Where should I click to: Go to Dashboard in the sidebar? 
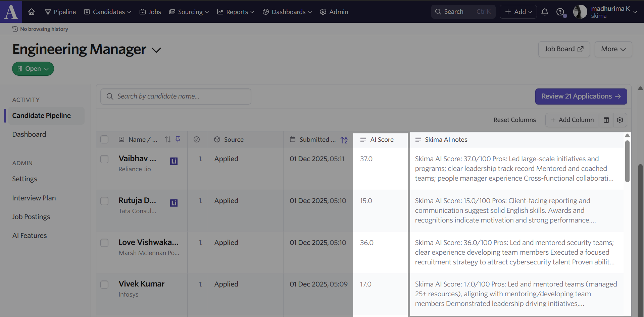click(x=29, y=134)
